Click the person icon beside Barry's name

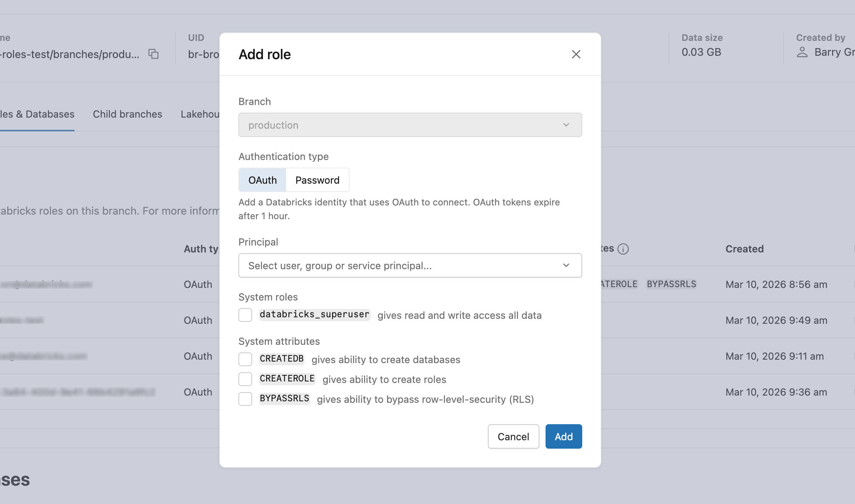(802, 52)
